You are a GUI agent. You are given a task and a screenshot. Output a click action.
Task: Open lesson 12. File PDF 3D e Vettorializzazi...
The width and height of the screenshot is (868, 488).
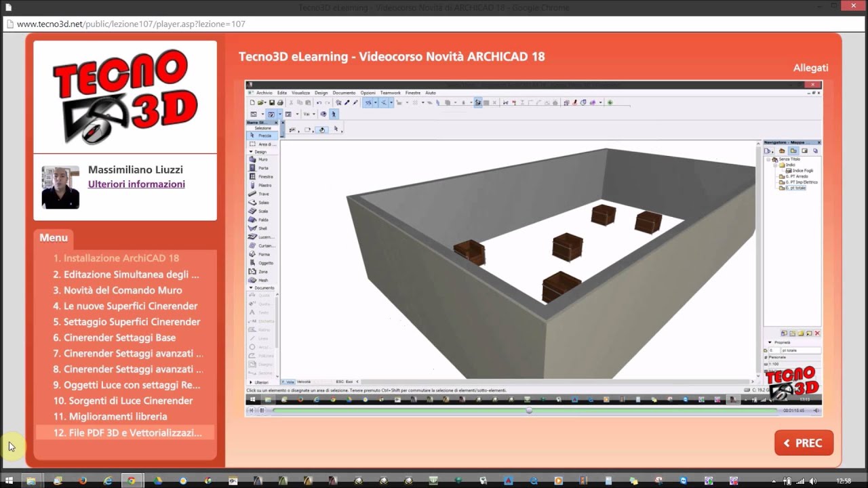pyautogui.click(x=127, y=432)
